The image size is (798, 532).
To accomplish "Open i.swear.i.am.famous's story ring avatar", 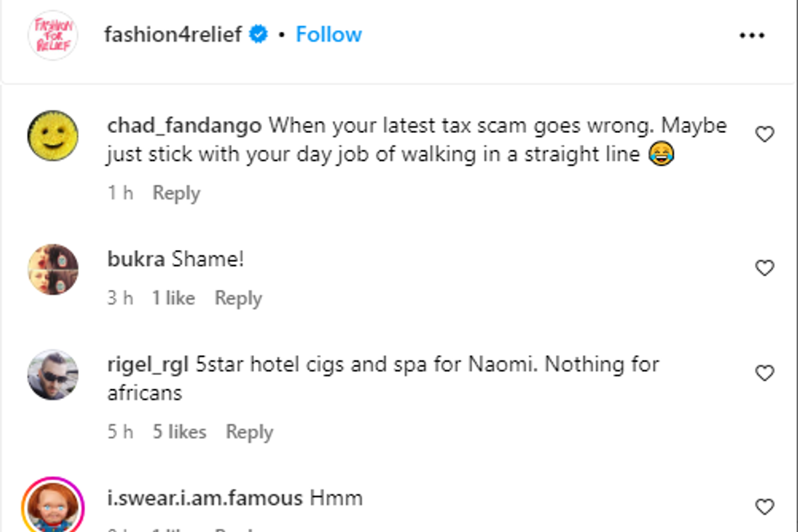I will click(53, 505).
